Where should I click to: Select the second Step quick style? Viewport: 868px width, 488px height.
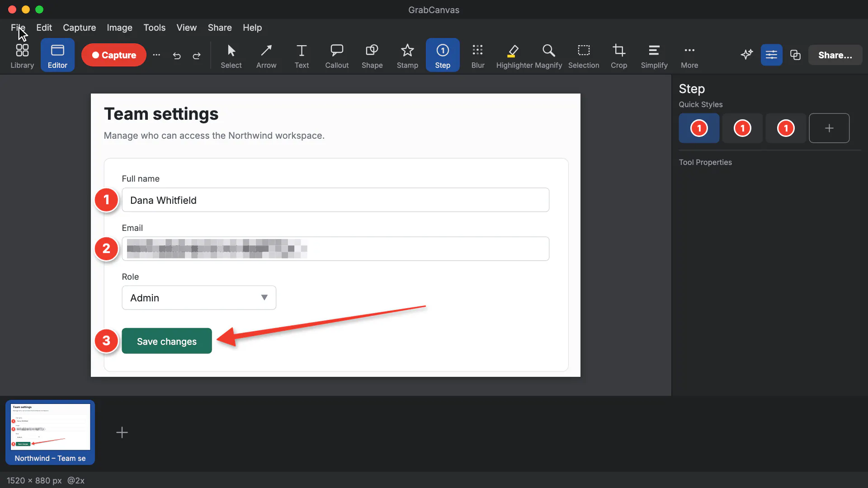(x=742, y=128)
